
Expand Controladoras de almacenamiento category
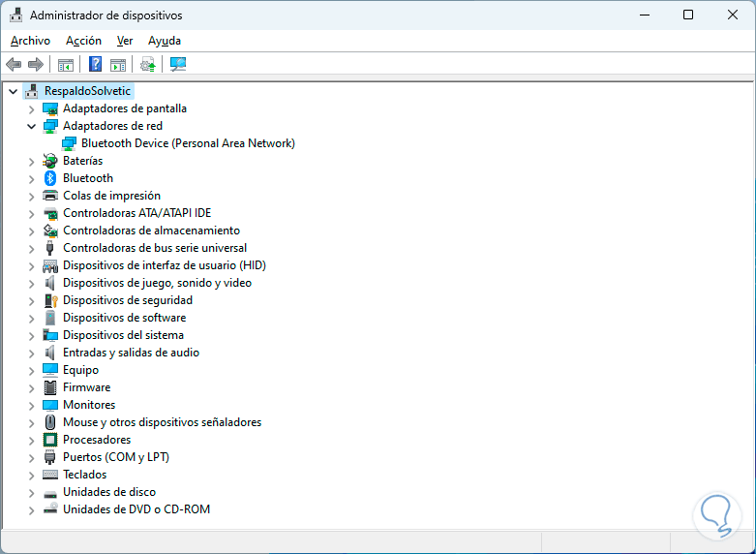point(31,231)
